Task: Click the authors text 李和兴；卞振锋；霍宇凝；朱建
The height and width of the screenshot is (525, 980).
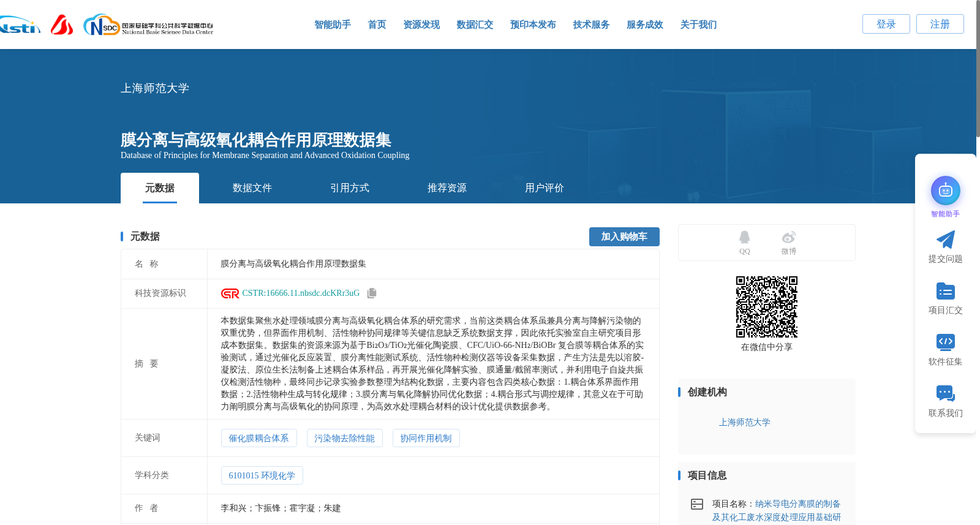Action: (x=281, y=508)
